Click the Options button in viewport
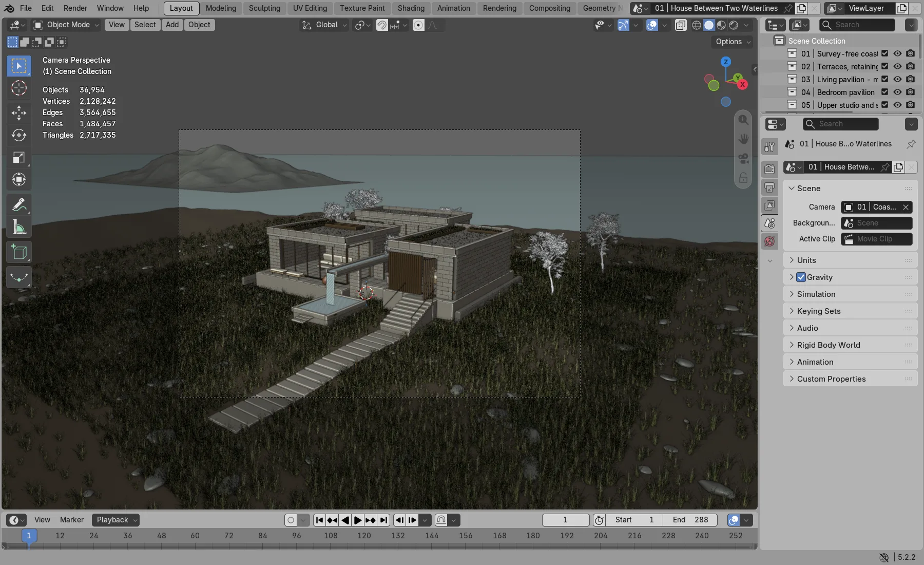The width and height of the screenshot is (924, 565). [734, 42]
